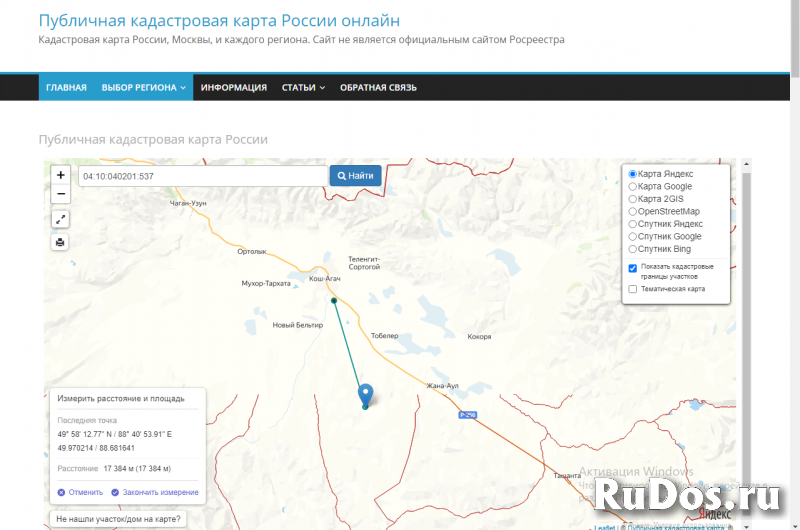Zoom out the map with minus button
This screenshot has width=800, height=530.
pyautogui.click(x=61, y=194)
